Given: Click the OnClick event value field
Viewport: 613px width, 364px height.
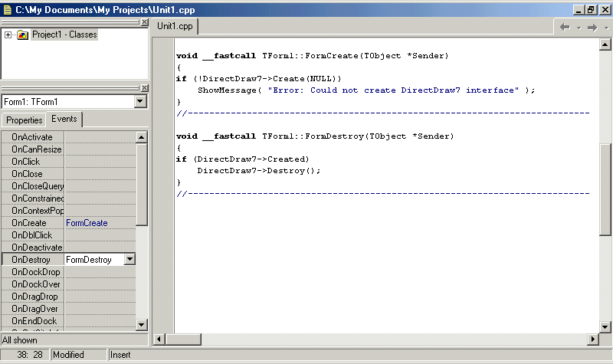Looking at the screenshot, I should point(100,162).
